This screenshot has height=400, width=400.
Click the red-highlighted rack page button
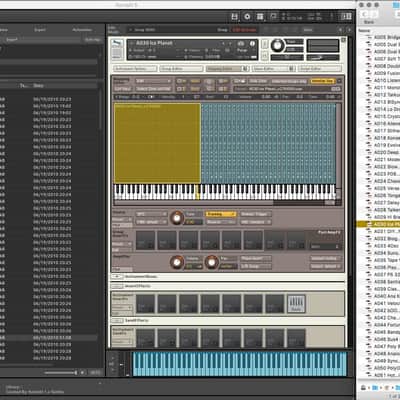[x=245, y=30]
